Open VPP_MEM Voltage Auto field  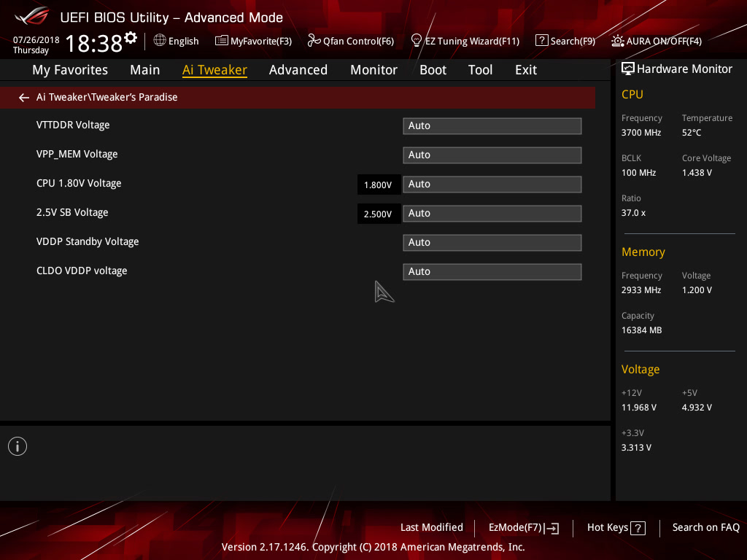pyautogui.click(x=492, y=155)
